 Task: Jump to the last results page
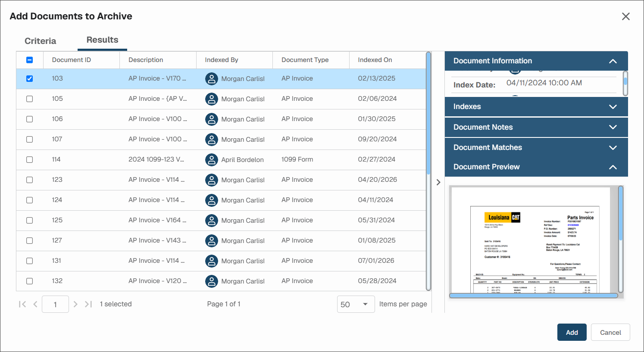click(88, 304)
